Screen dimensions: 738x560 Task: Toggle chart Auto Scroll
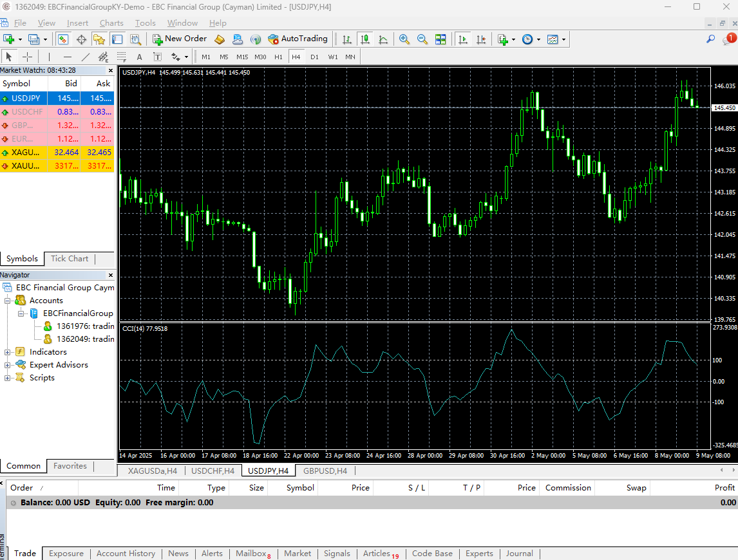(463, 39)
